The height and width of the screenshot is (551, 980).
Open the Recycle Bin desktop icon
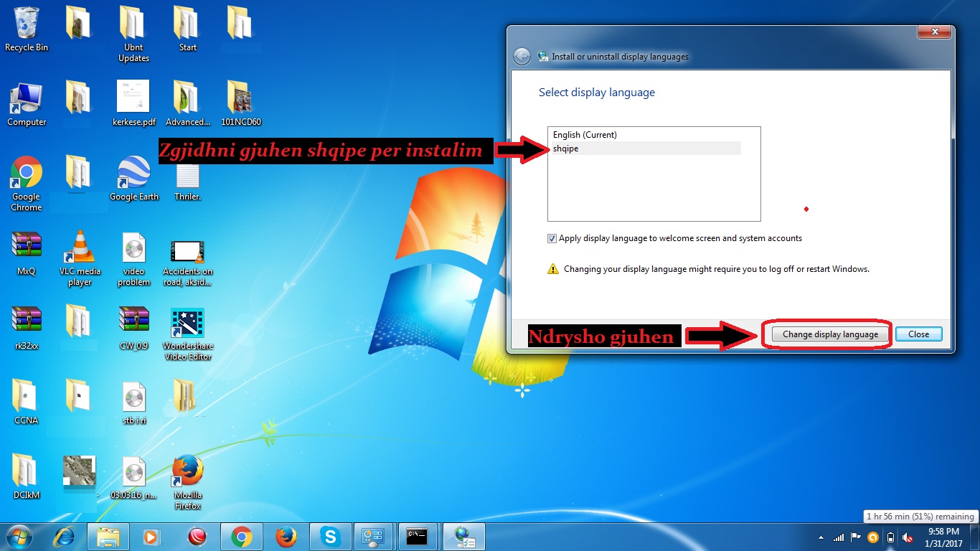[27, 29]
